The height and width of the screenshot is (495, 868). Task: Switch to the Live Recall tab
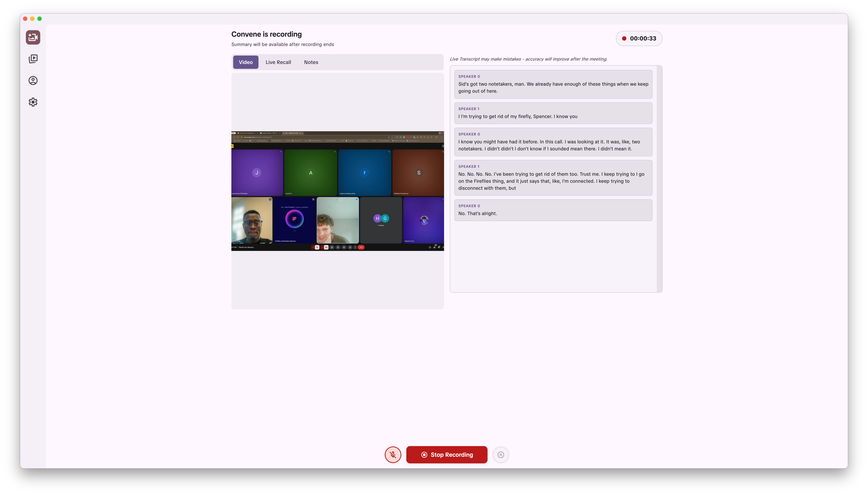point(278,62)
